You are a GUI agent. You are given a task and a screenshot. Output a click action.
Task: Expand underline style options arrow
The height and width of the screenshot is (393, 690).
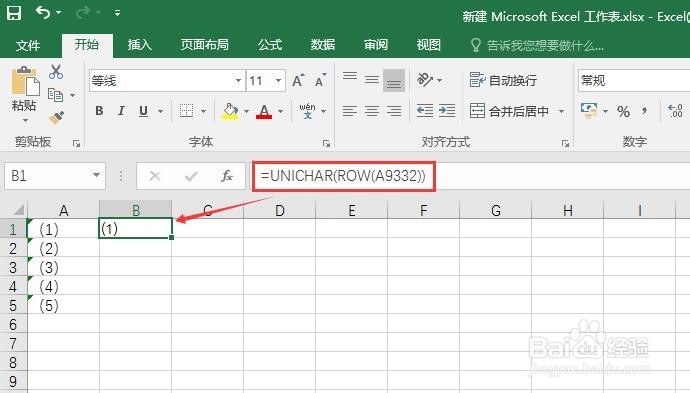(160, 111)
